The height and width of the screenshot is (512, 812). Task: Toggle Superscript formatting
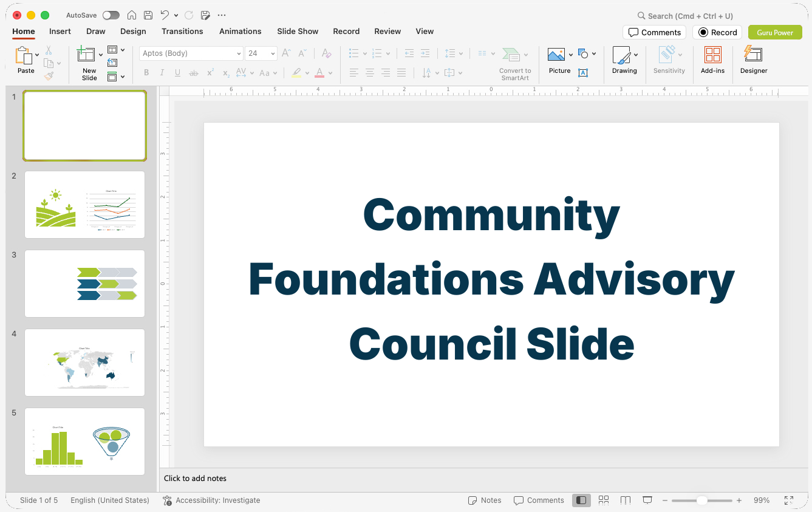click(x=210, y=73)
